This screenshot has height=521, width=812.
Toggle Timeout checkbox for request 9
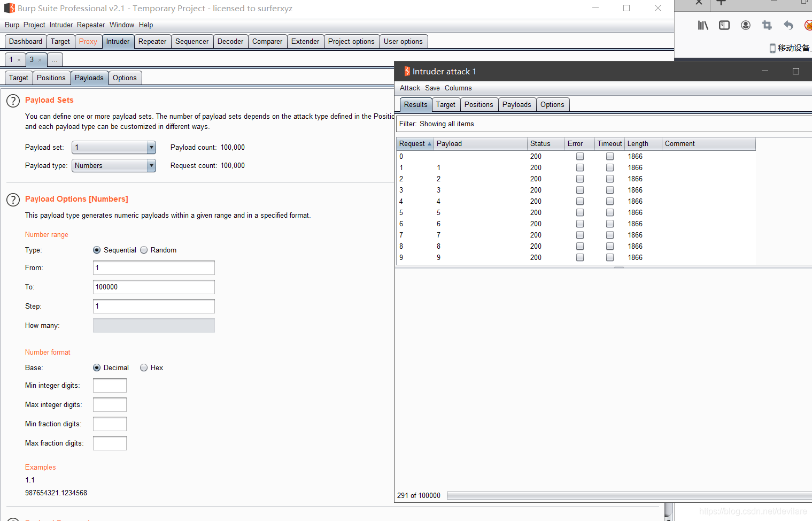coord(610,258)
